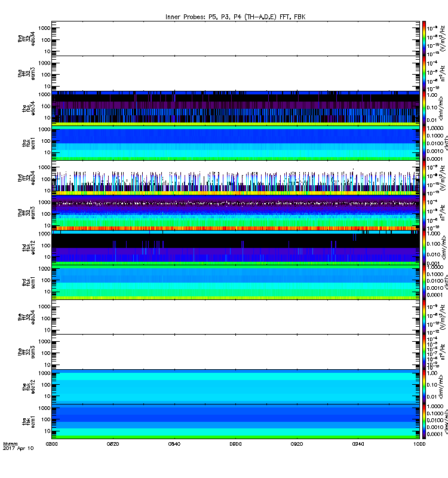
Task: Select the thd fbk edc12 panel label
Action: click(29, 247)
